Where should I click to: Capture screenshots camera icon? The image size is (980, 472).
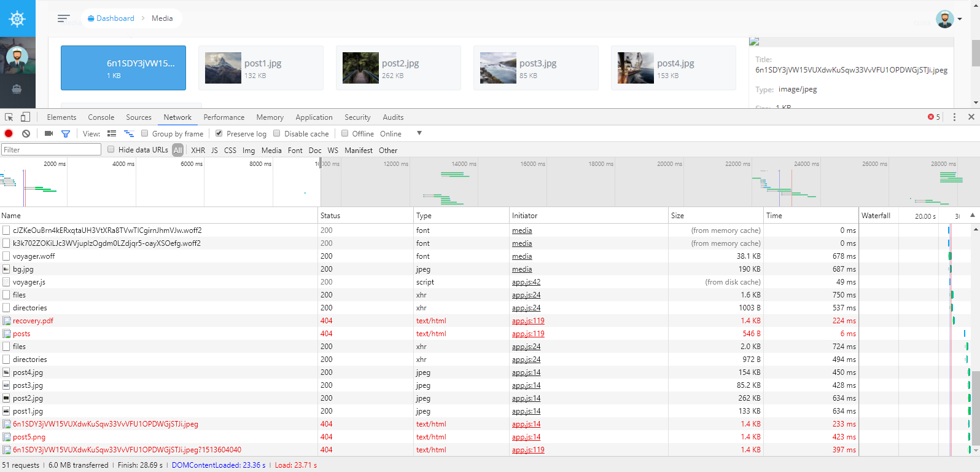coord(49,133)
